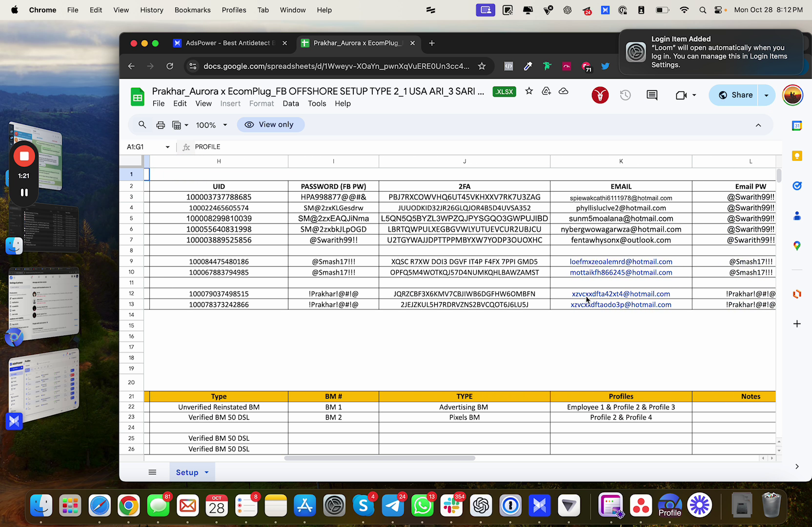Open the comments panel icon
Image resolution: width=812 pixels, height=527 pixels.
(652, 95)
